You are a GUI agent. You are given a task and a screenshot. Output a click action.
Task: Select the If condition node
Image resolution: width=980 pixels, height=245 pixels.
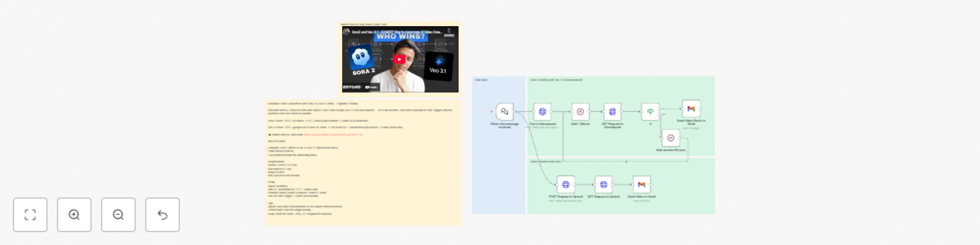click(650, 111)
